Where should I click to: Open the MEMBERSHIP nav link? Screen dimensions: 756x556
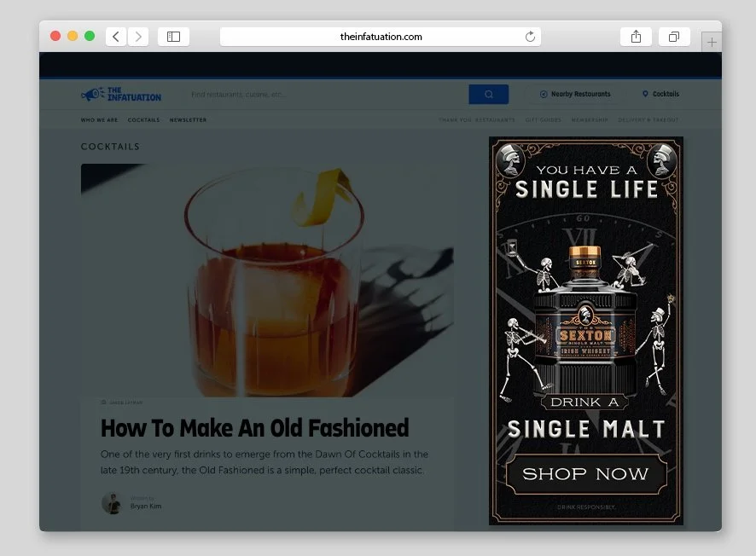click(x=590, y=120)
